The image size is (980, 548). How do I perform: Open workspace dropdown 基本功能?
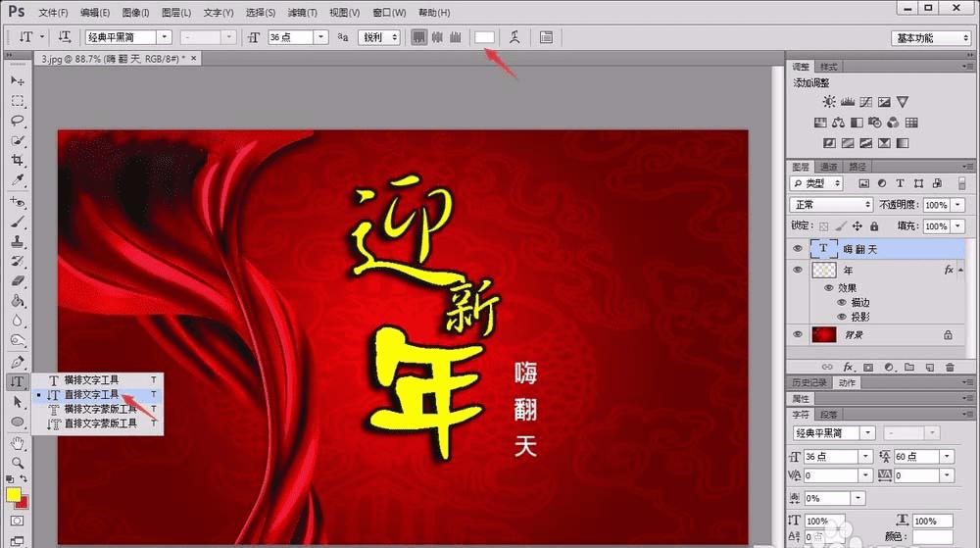(931, 38)
